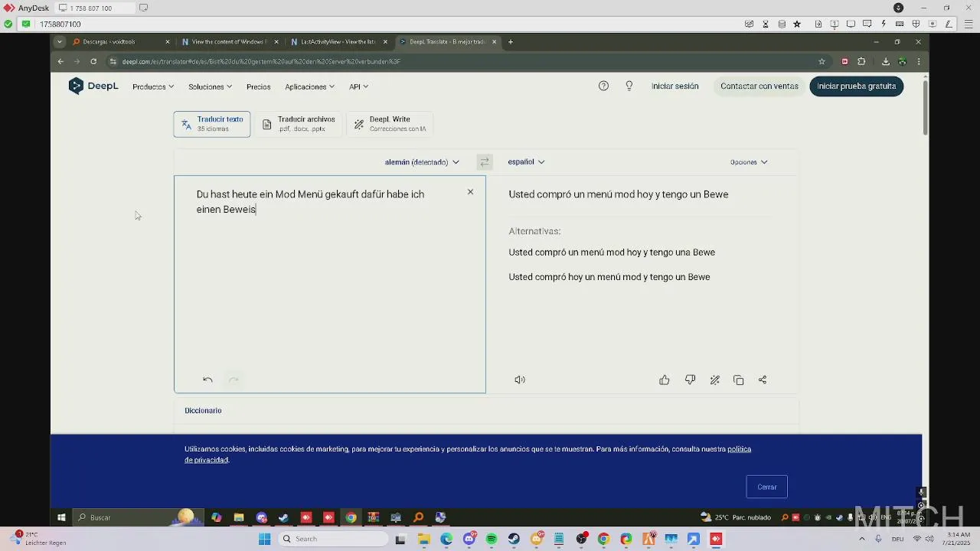Click AnyDesk new session tab icon
This screenshot has width=980, height=551.
(143, 8)
